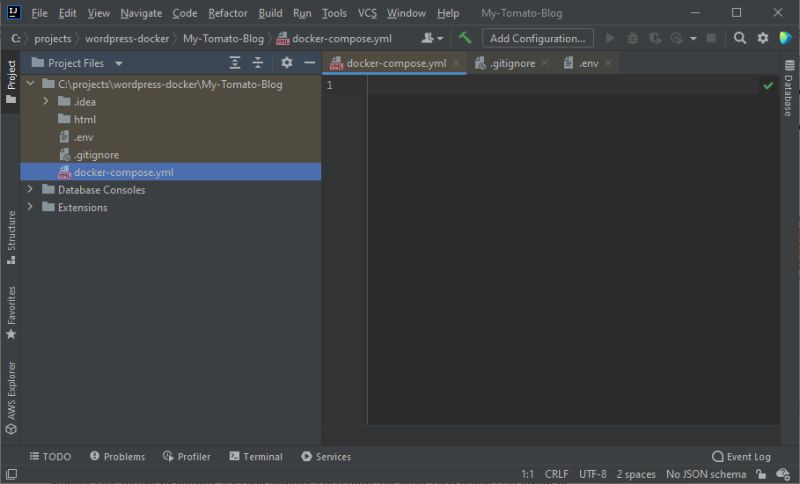Image resolution: width=800 pixels, height=484 pixels.
Task: Close the docker-compose.yml tab
Action: point(456,63)
